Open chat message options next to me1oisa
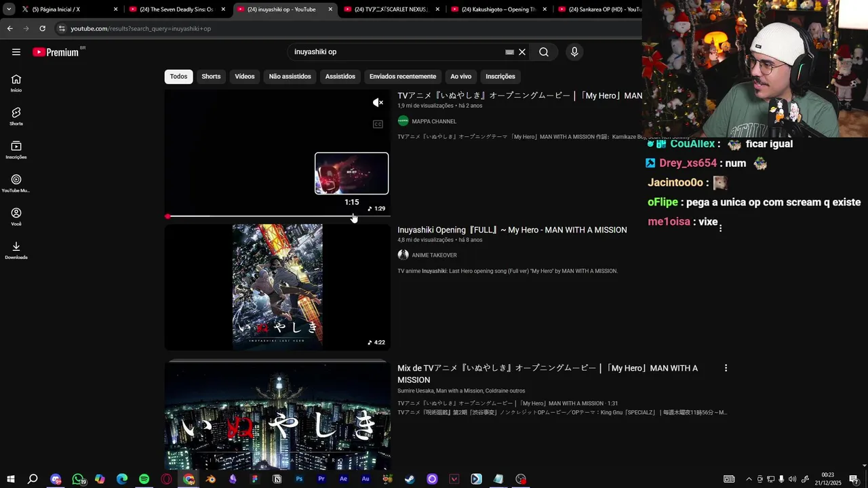Screen dimensions: 868x488 (720, 228)
